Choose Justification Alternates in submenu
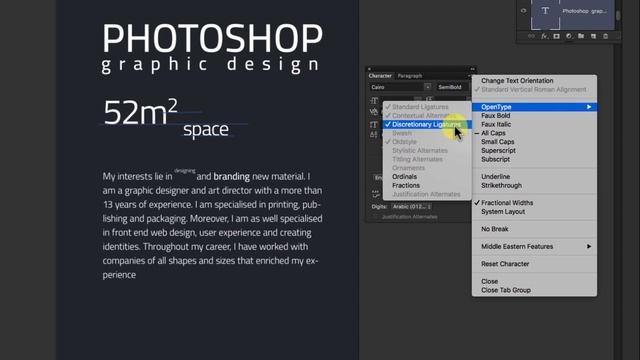The height and width of the screenshot is (360, 640). coord(427,194)
